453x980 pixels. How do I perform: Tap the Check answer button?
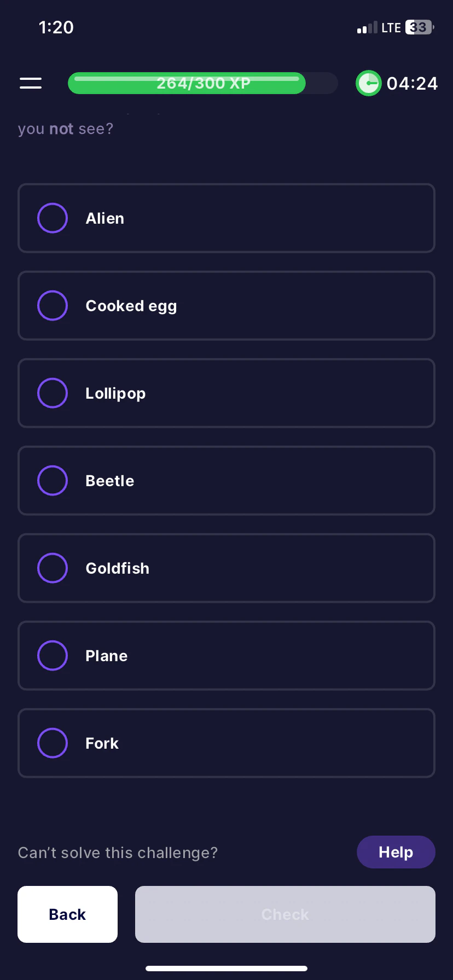tap(285, 914)
